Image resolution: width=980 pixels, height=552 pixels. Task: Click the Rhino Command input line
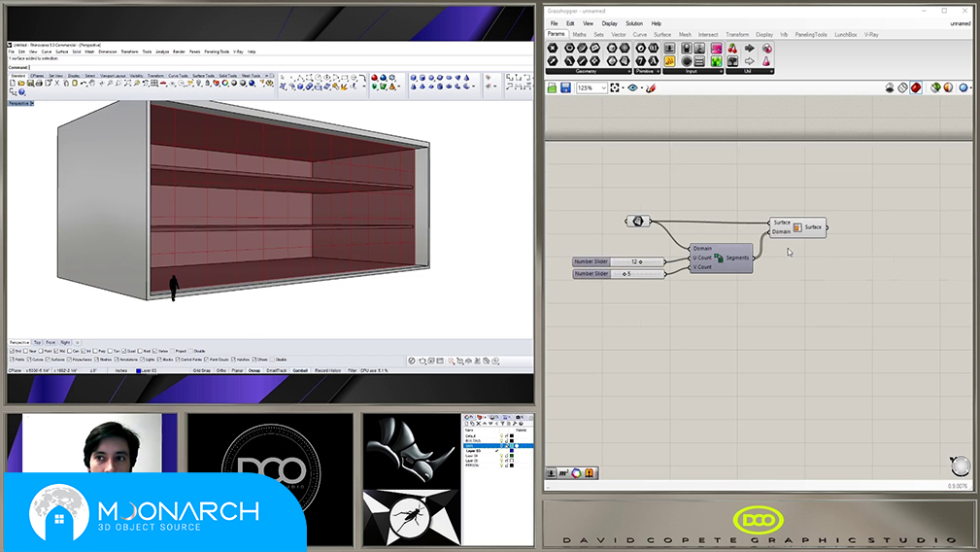click(x=270, y=67)
